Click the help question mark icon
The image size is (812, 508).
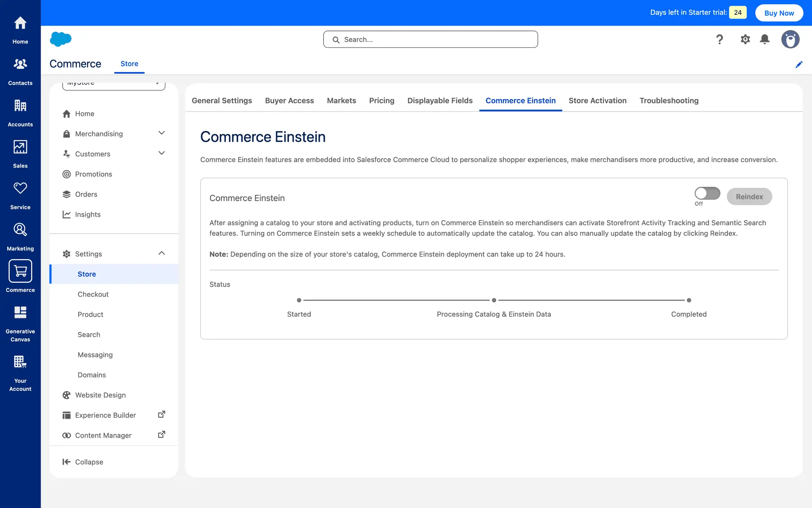pos(719,39)
